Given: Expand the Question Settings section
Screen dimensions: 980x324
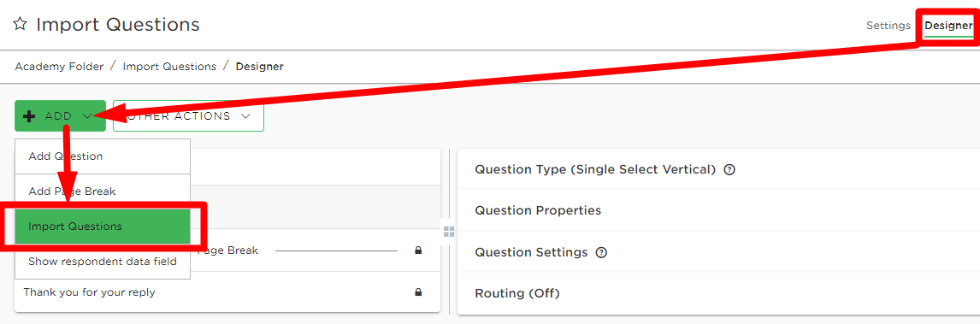Looking at the screenshot, I should click(x=718, y=252).
